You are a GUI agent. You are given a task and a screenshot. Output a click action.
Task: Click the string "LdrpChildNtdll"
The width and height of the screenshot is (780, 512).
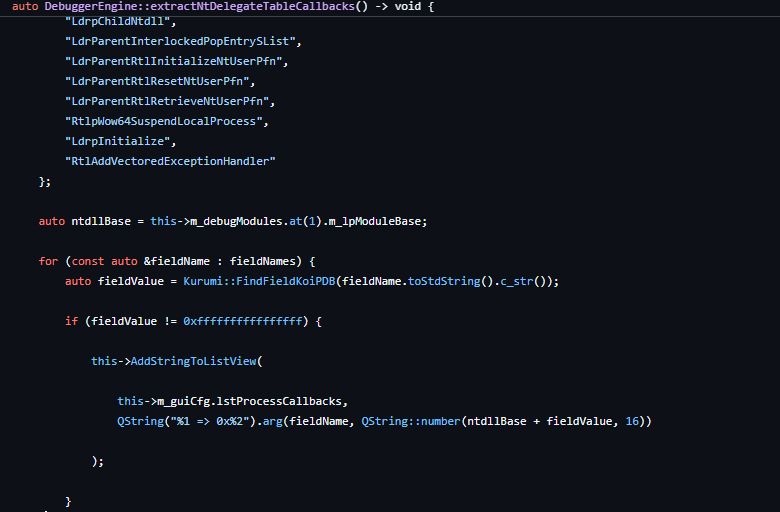click(x=118, y=21)
